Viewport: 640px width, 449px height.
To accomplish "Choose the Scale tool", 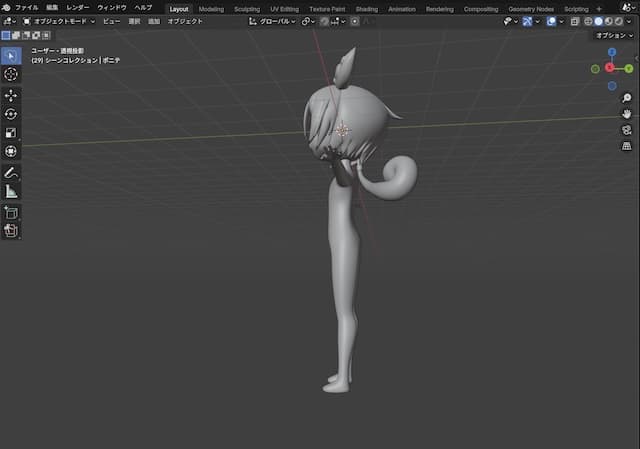I will tap(11, 132).
